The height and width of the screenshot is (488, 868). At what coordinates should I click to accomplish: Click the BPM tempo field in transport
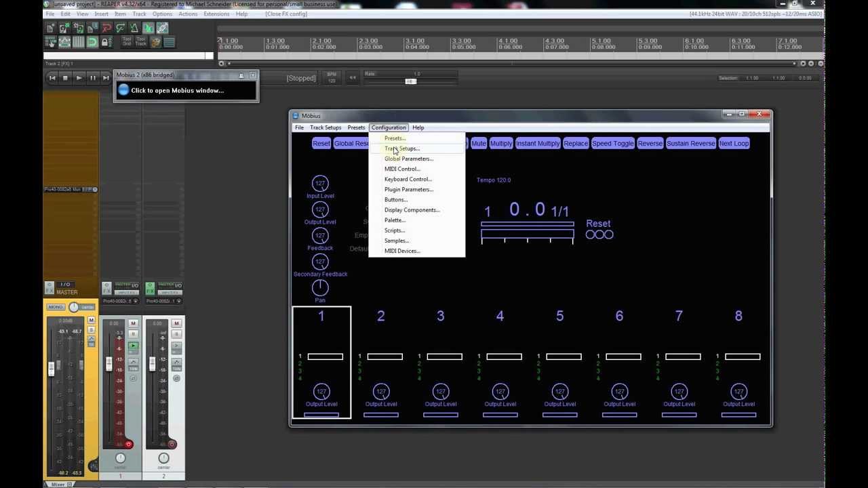coord(332,77)
